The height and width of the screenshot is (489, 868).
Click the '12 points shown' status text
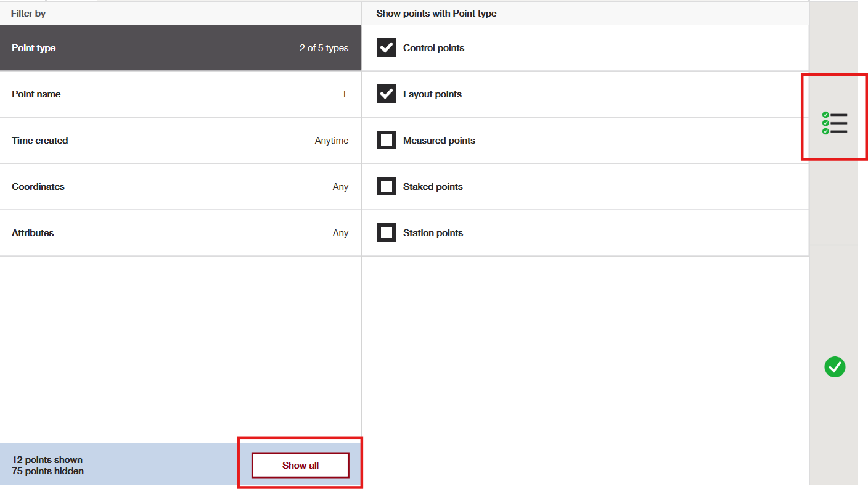47,460
